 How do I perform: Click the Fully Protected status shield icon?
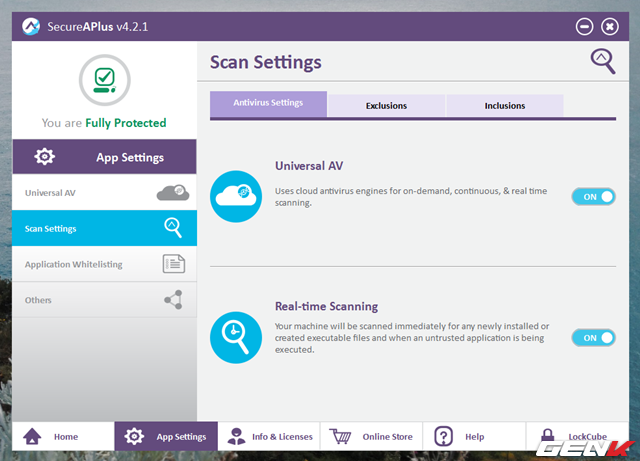coord(104,80)
